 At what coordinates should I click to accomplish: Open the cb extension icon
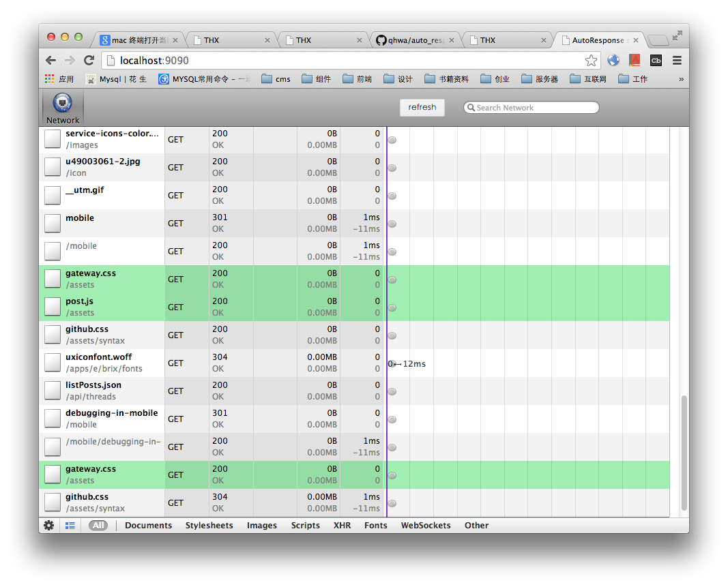tap(656, 60)
